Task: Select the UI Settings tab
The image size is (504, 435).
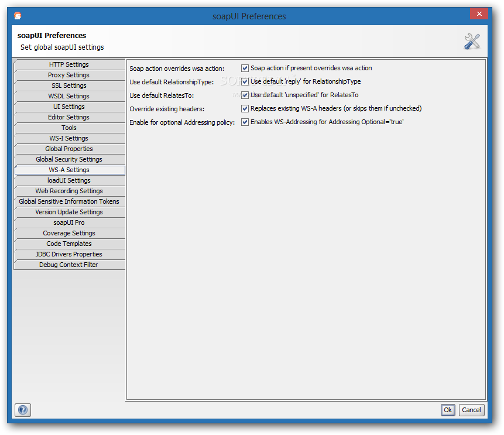Action: (70, 107)
